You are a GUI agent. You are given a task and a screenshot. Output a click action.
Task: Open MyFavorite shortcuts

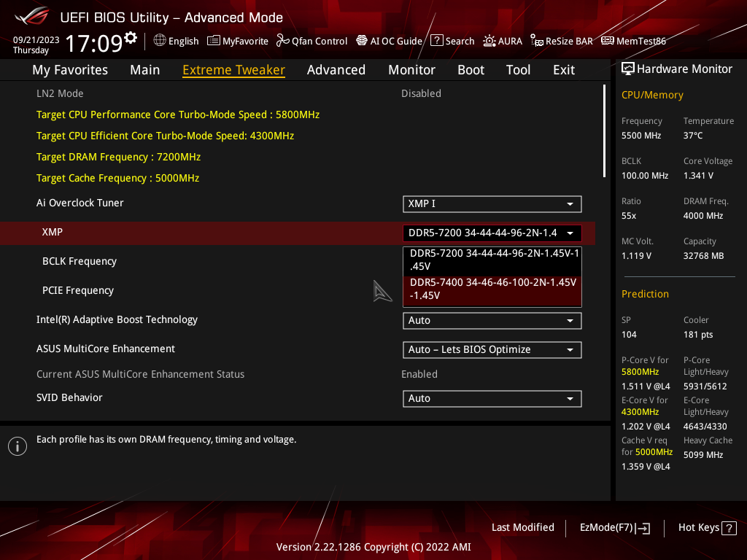point(237,41)
